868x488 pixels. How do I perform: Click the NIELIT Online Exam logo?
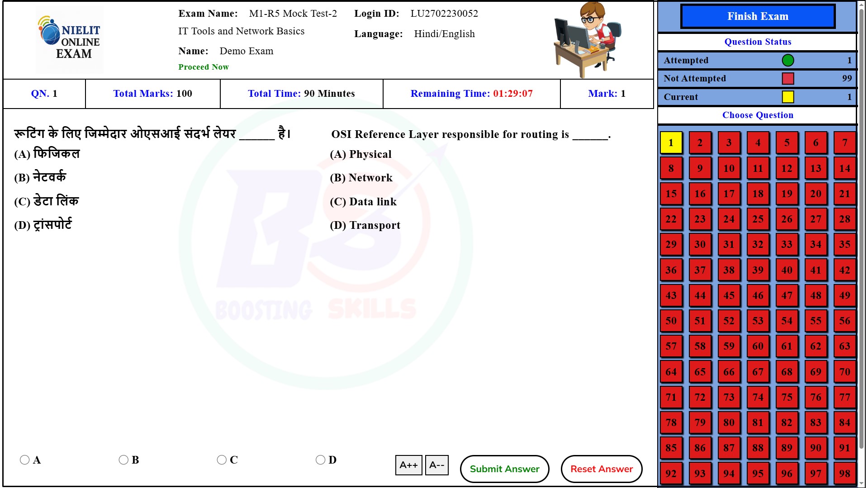pyautogui.click(x=69, y=40)
